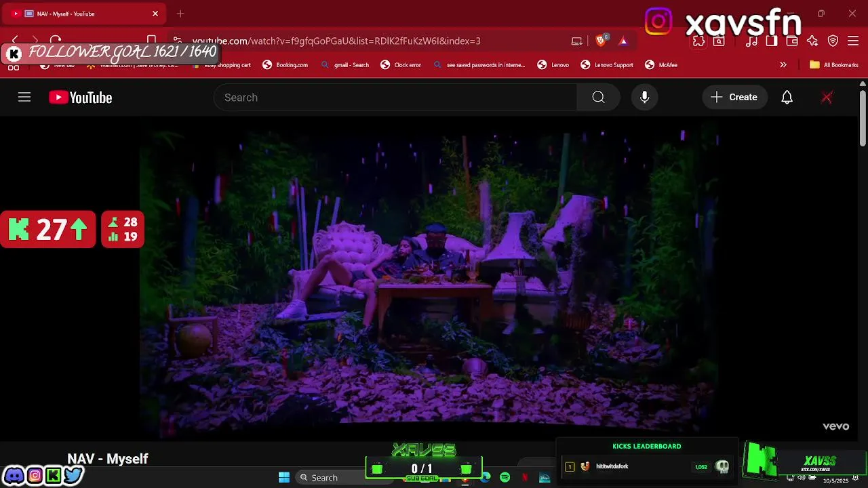Go to the YouTube home logo
Viewport: 868px width, 488px height.
tap(80, 98)
